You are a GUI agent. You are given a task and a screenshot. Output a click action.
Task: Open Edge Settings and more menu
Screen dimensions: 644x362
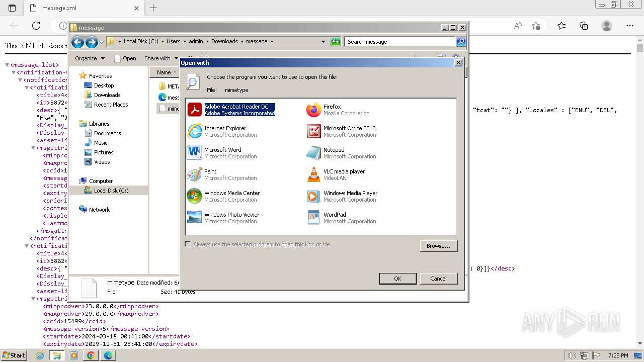[x=630, y=26]
